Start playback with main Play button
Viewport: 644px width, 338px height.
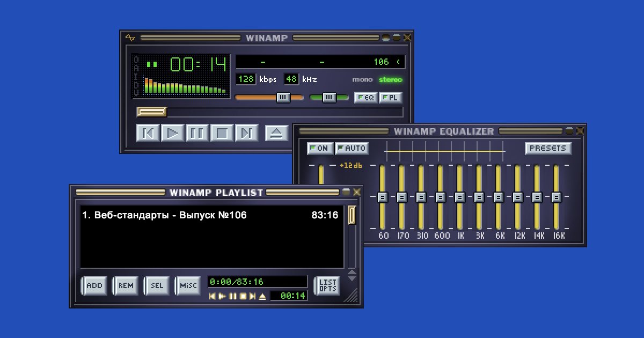(172, 133)
